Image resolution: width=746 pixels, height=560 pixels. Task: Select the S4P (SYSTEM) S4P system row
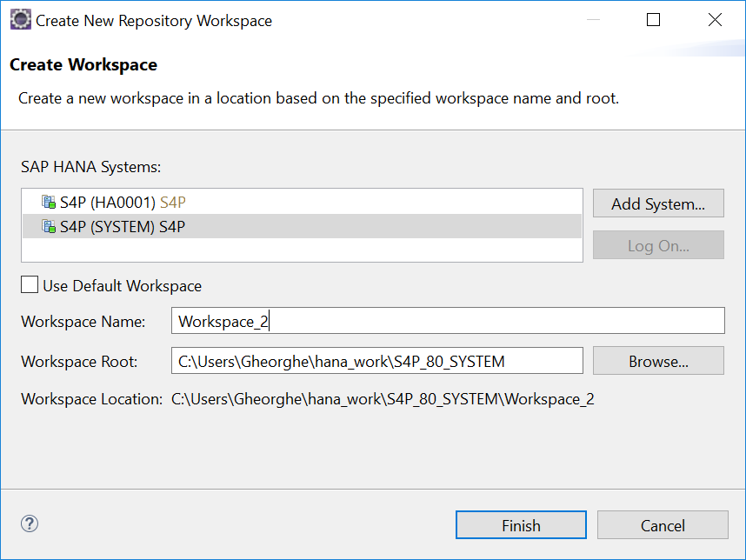[302, 226]
